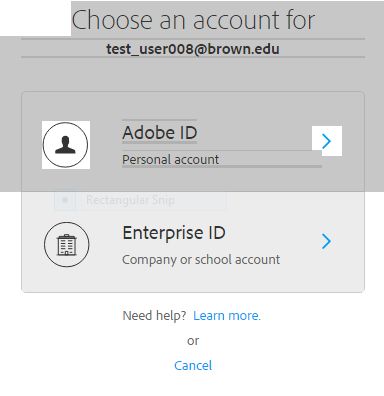Click the test_user008@brown.edu email address
384x396 pixels.
(193, 49)
